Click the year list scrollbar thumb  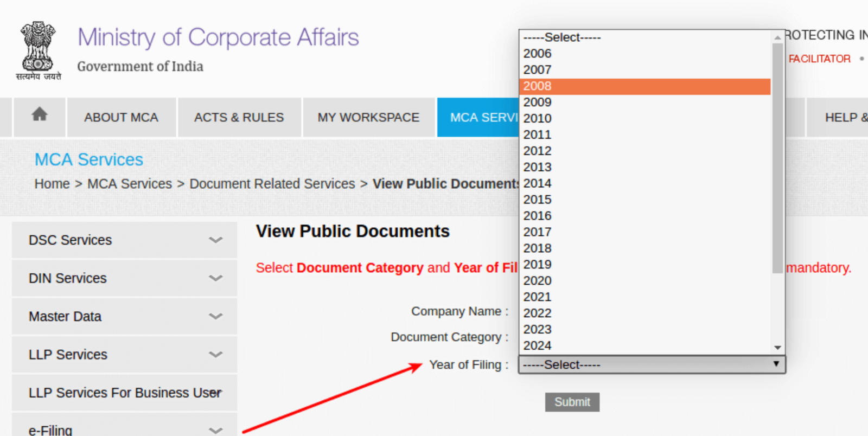pyautogui.click(x=777, y=158)
